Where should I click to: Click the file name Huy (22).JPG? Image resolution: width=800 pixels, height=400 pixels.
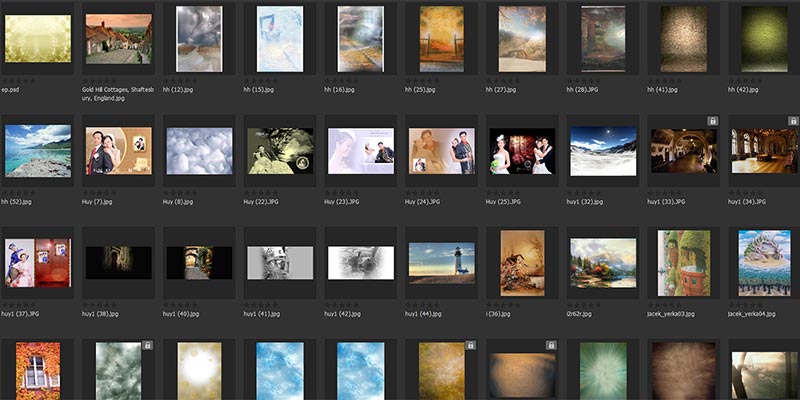coord(261,202)
